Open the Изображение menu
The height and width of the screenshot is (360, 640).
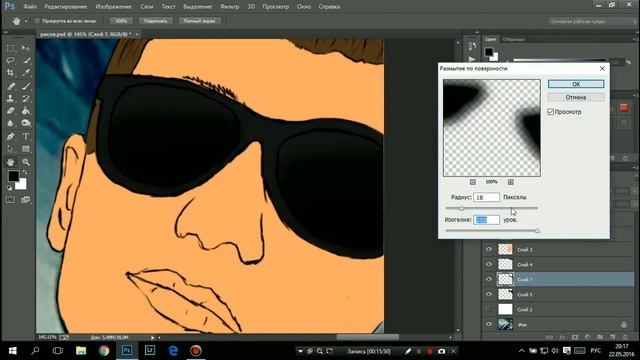[113, 7]
